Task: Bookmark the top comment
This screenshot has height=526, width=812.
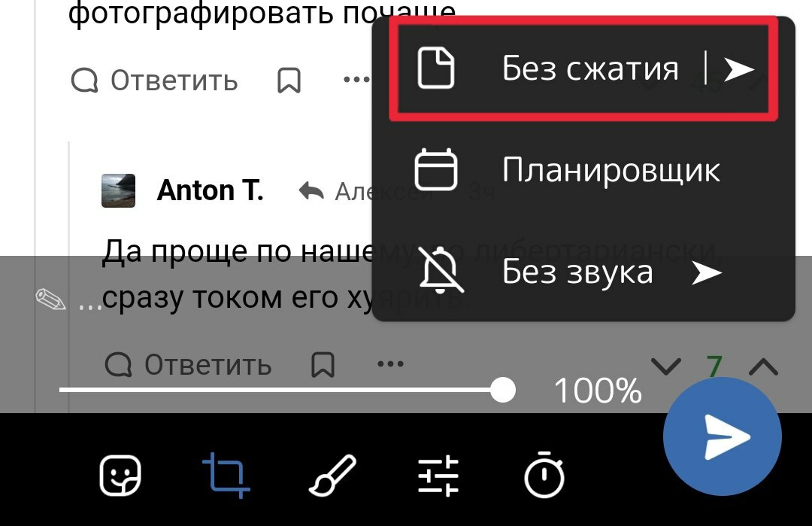Action: [x=289, y=81]
